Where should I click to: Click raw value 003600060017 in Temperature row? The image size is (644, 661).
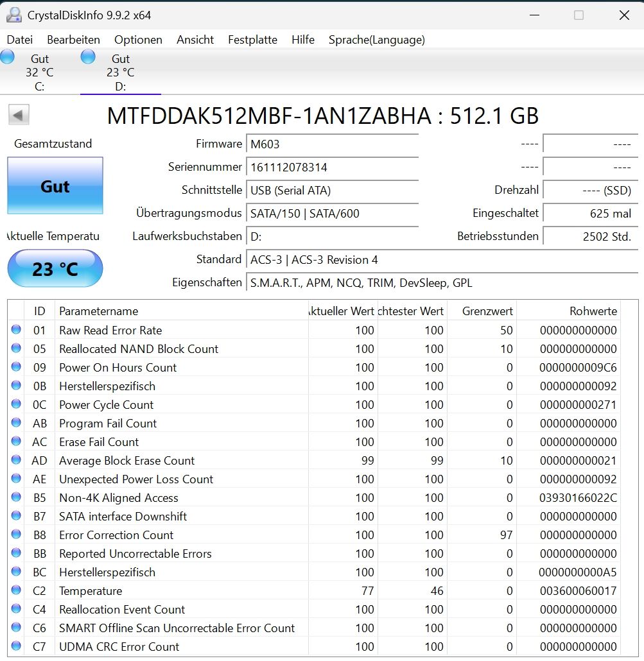[x=579, y=591]
